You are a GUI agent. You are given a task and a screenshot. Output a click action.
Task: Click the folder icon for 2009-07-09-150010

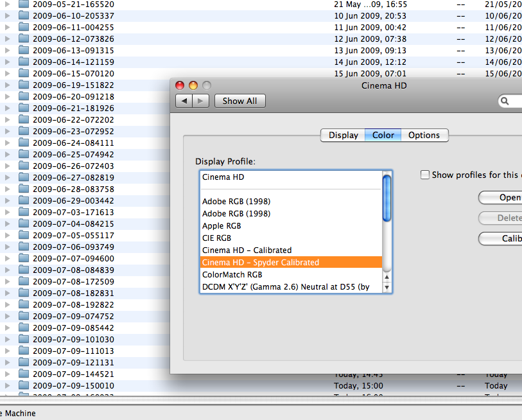24,385
